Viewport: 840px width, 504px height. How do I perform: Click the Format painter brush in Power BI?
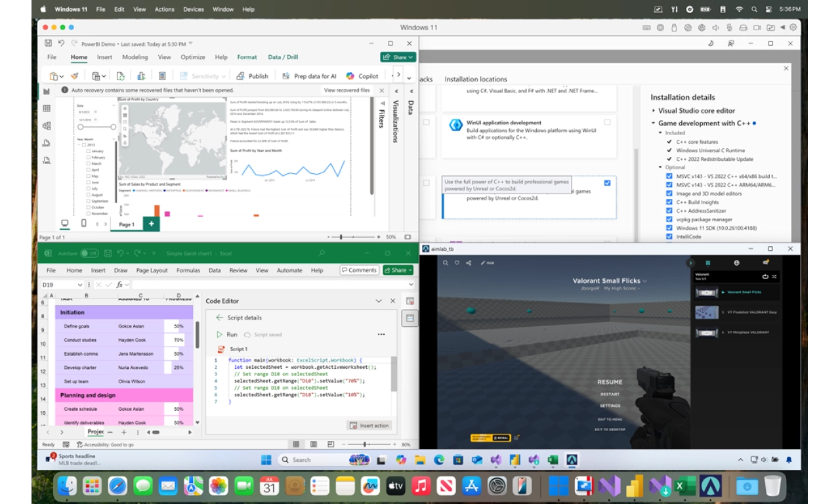pyautogui.click(x=75, y=76)
